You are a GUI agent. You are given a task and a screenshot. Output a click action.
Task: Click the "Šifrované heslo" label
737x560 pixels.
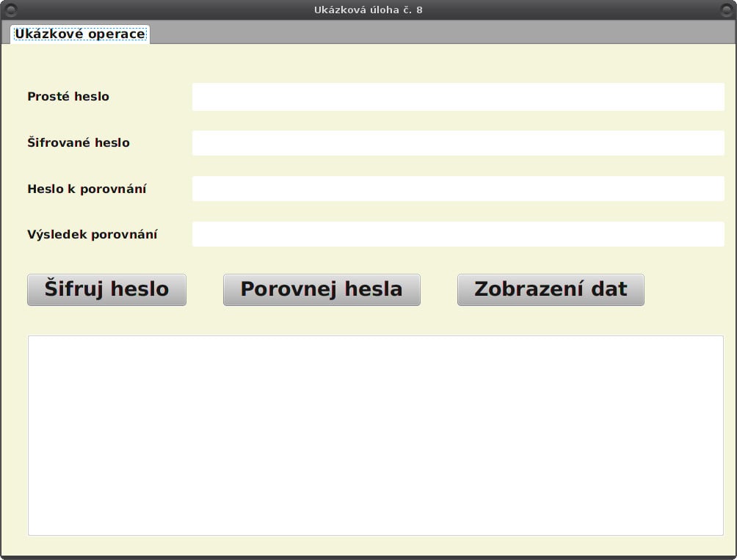click(78, 142)
